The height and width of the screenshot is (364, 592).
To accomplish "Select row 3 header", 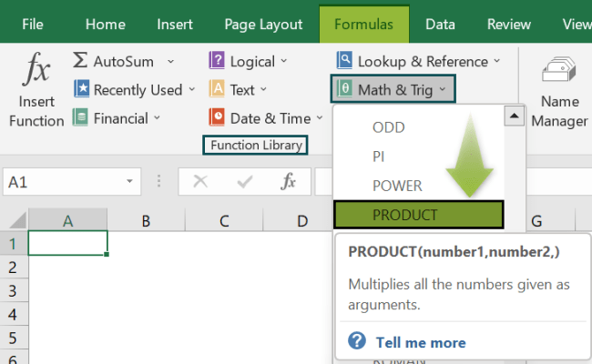I will [x=14, y=290].
